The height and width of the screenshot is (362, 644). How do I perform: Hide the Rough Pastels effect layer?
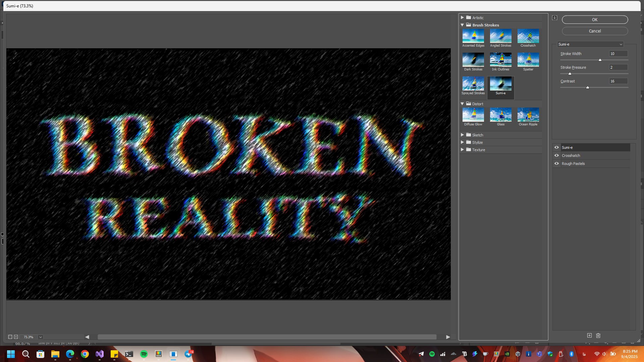(x=556, y=164)
